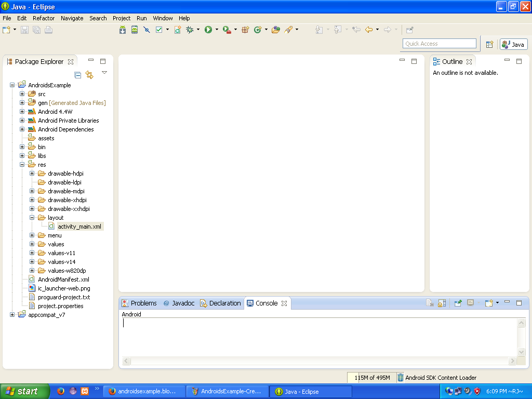The image size is (532, 399).
Task: Click Display Selected Console icon
Action: 470,303
